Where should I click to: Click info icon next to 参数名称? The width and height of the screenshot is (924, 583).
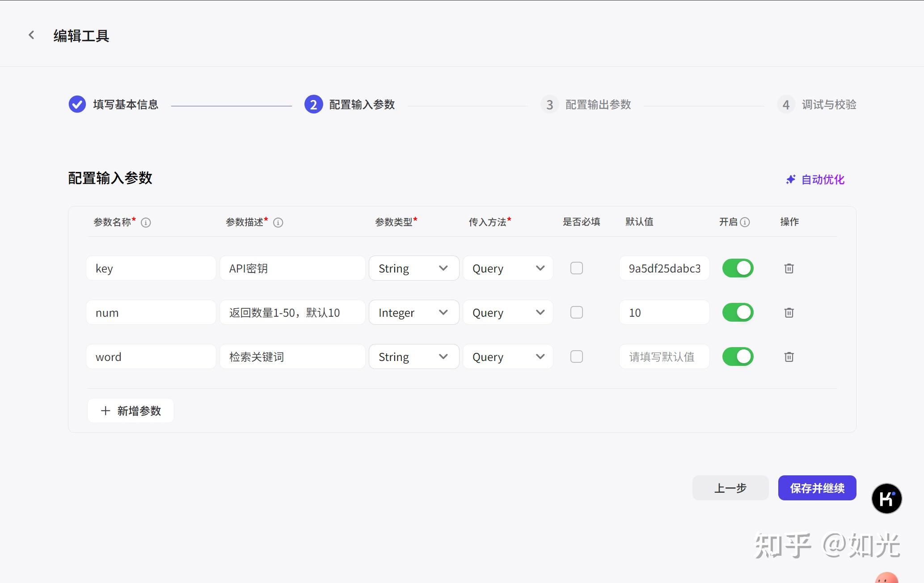click(146, 222)
